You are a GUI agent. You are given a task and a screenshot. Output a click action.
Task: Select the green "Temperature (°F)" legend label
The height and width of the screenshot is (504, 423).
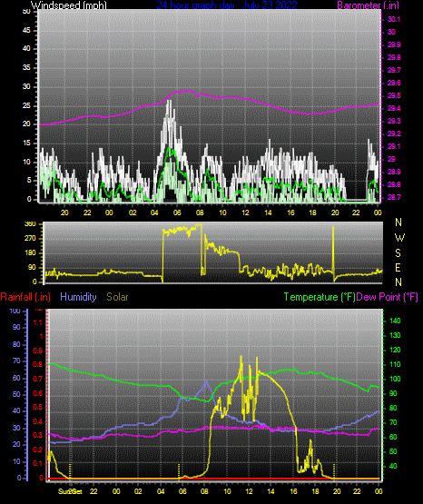click(x=320, y=297)
